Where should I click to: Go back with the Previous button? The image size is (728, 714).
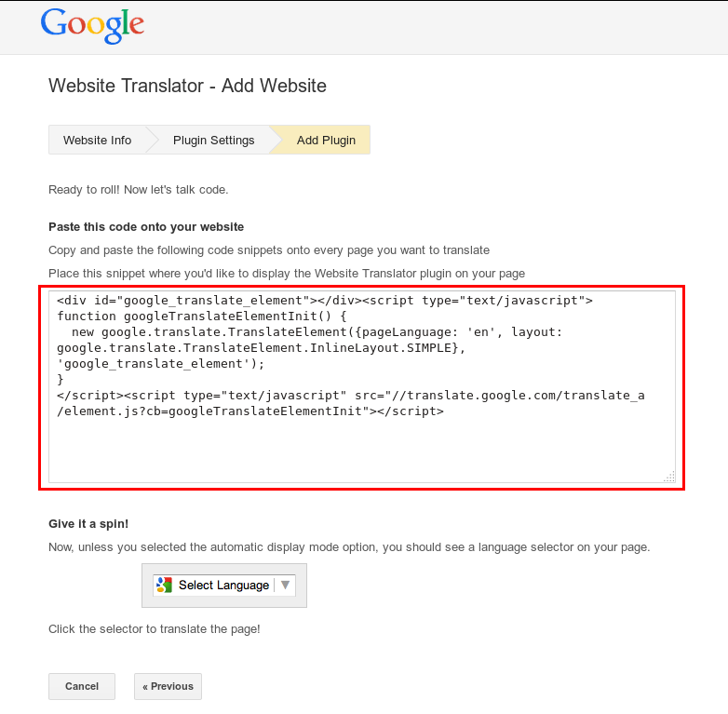click(x=169, y=686)
